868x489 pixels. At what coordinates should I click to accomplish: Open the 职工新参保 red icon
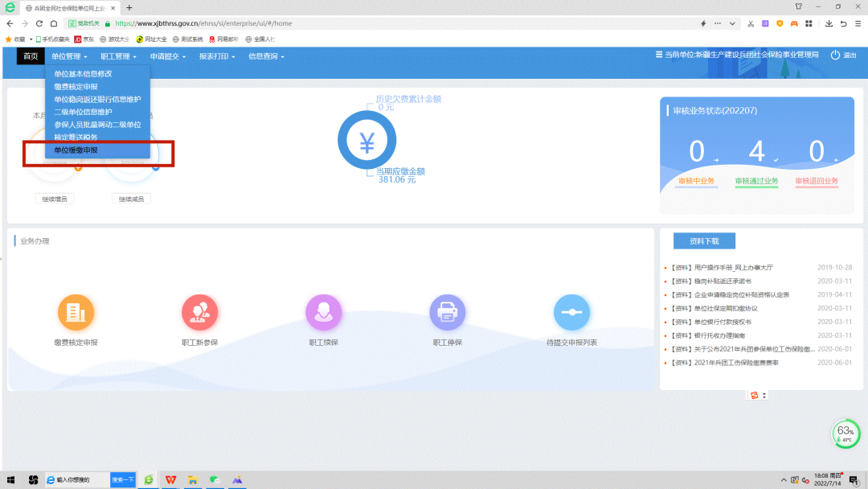click(x=199, y=312)
